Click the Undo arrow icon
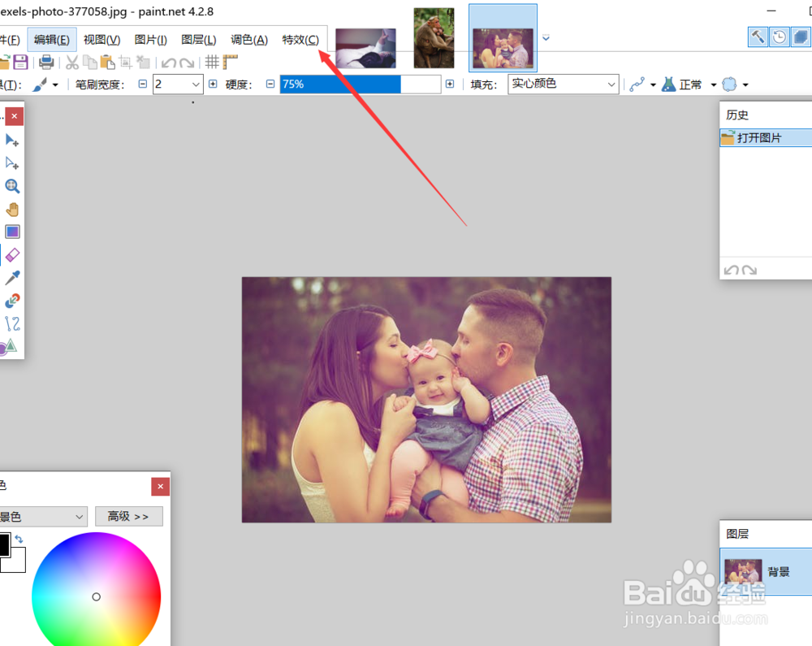Viewport: 812px width, 646px height. [x=167, y=62]
